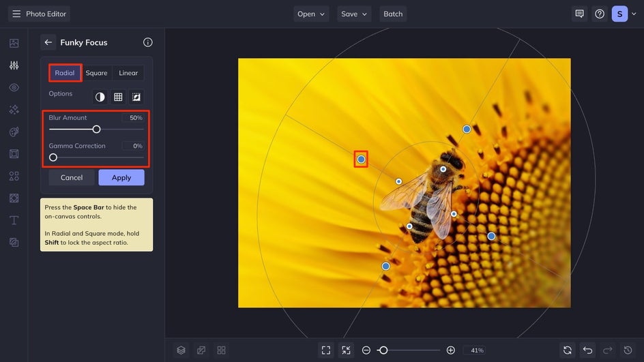Cancel the Funky Focus effect
The height and width of the screenshot is (362, 644).
(x=72, y=178)
